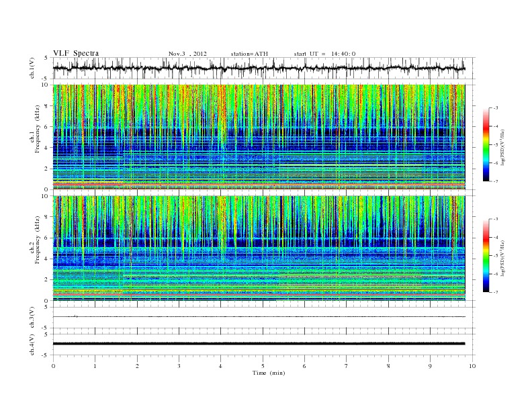Click the "ch.1(V)" waveform axis label

click(x=32, y=68)
